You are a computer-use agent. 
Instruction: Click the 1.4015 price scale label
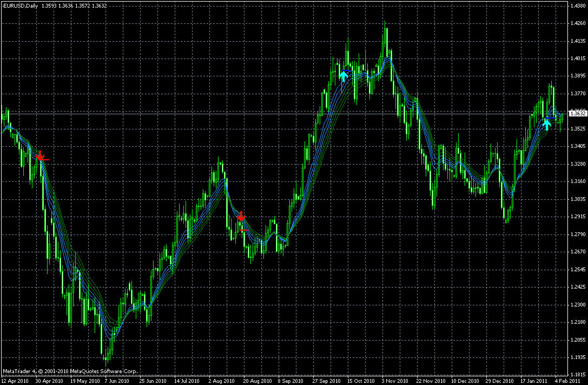(x=578, y=58)
